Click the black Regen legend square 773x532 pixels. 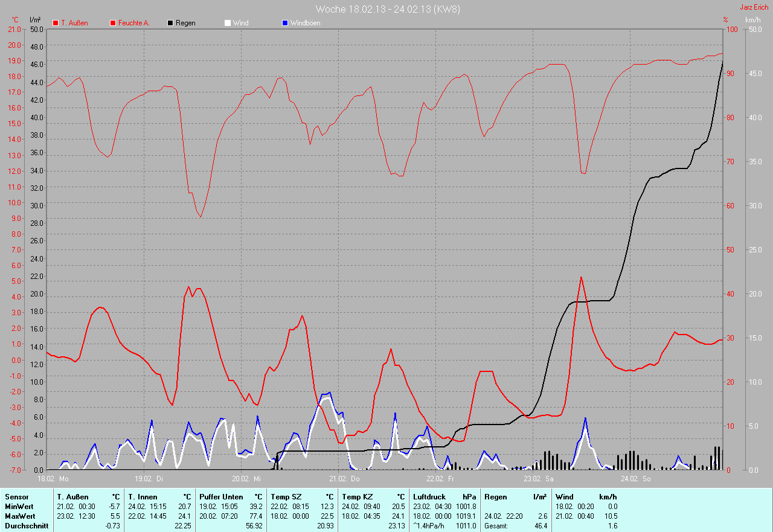[170, 23]
